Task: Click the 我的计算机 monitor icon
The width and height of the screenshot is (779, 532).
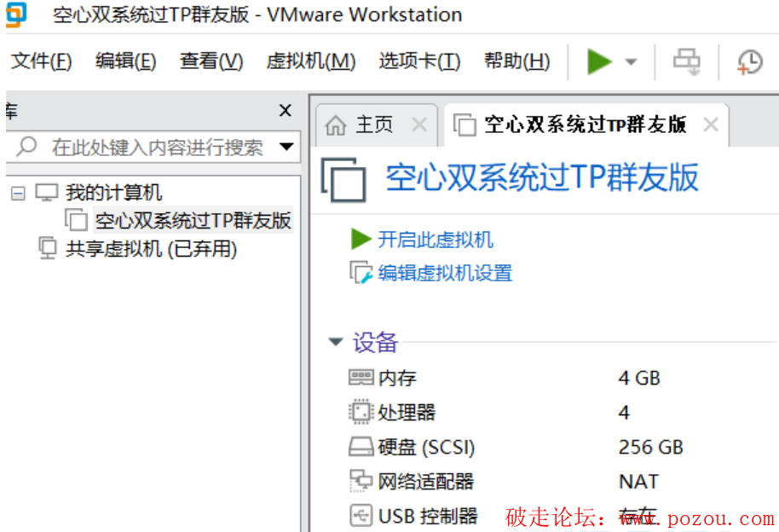Action: click(47, 193)
